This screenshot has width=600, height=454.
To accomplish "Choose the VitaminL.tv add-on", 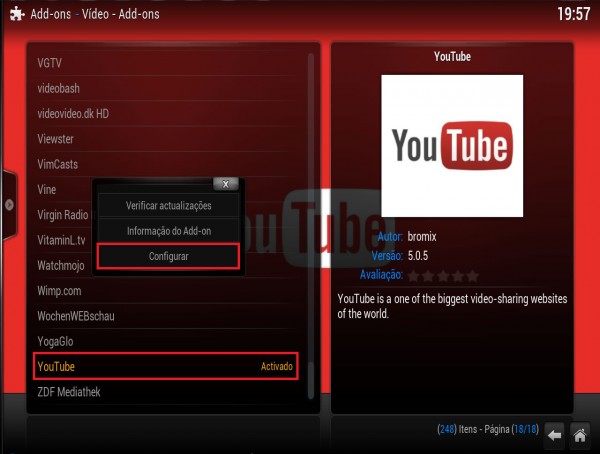I will pos(63,240).
